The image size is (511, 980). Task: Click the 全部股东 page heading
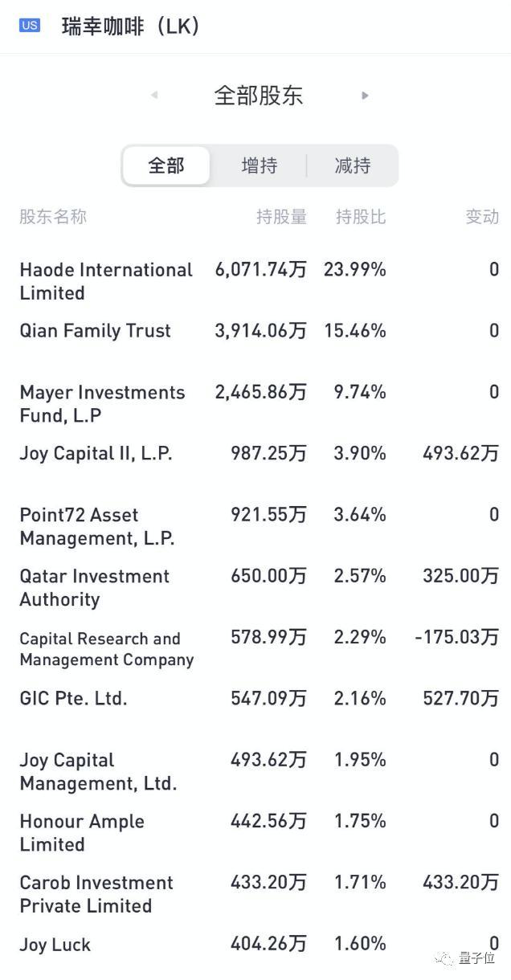point(258,96)
